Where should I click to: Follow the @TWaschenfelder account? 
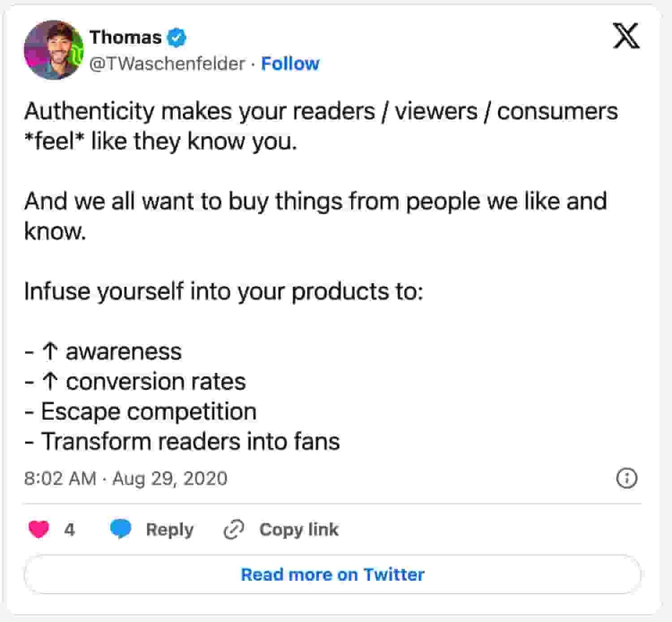290,64
